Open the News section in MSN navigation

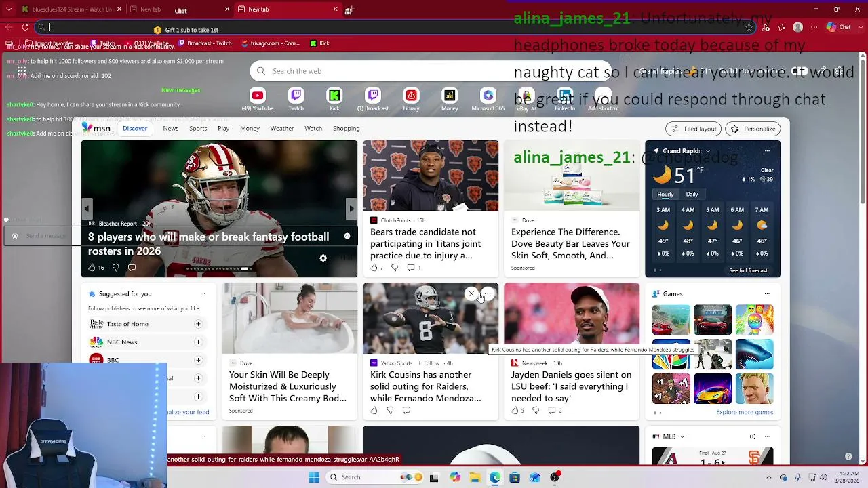click(x=171, y=128)
